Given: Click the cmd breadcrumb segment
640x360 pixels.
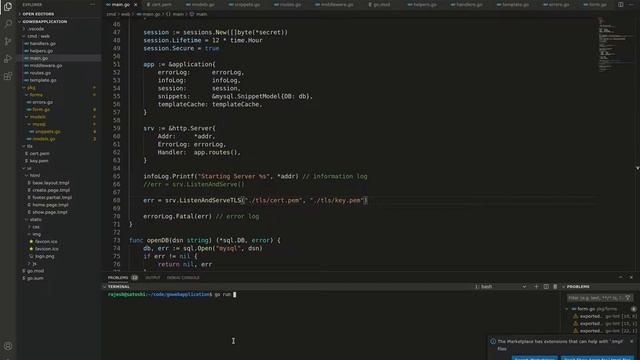Looking at the screenshot, I should coord(111,14).
